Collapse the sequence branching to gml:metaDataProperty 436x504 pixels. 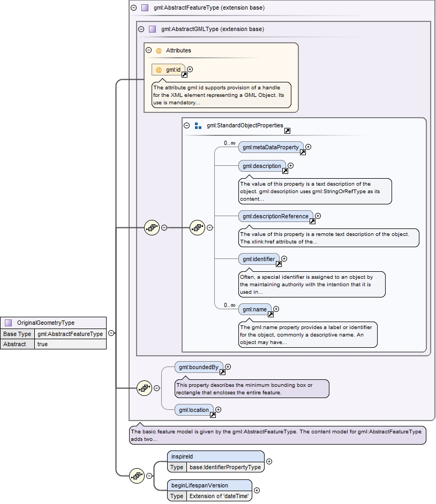[x=210, y=227]
